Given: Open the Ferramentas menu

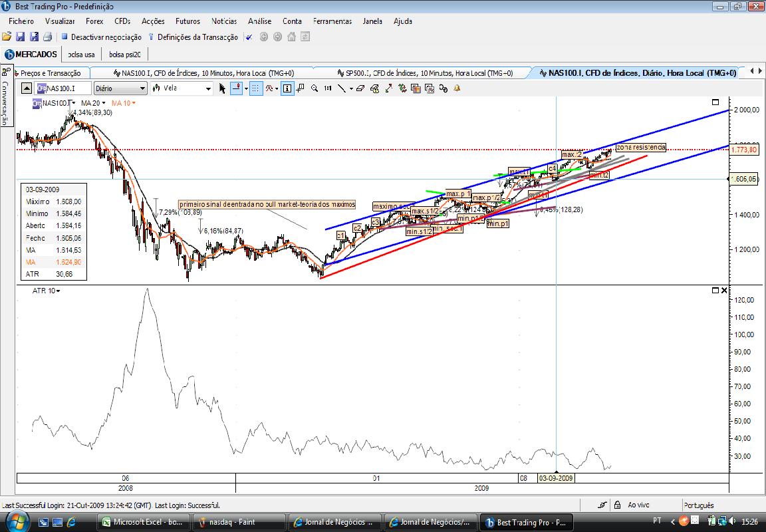Looking at the screenshot, I should click(332, 21).
